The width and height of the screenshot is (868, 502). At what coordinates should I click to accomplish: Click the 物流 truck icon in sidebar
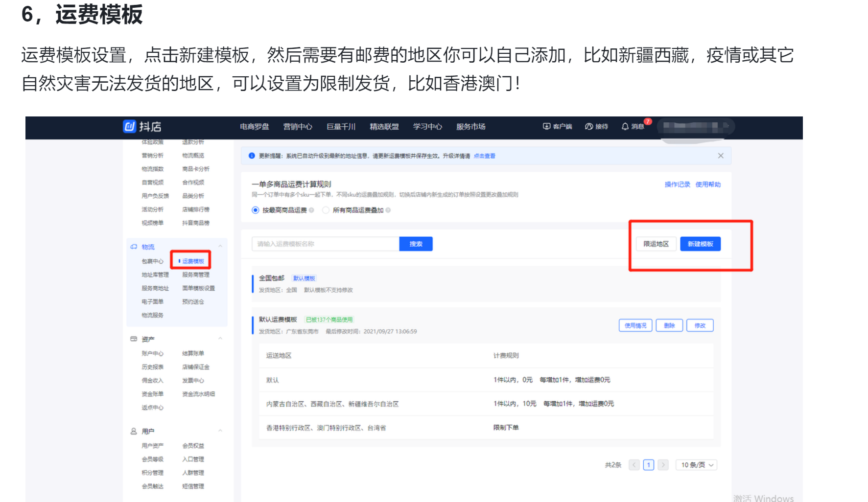point(134,247)
